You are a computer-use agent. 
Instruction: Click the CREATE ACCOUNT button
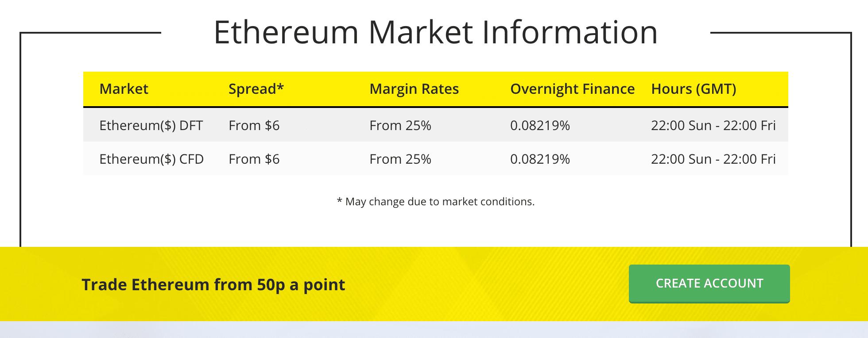[709, 284]
